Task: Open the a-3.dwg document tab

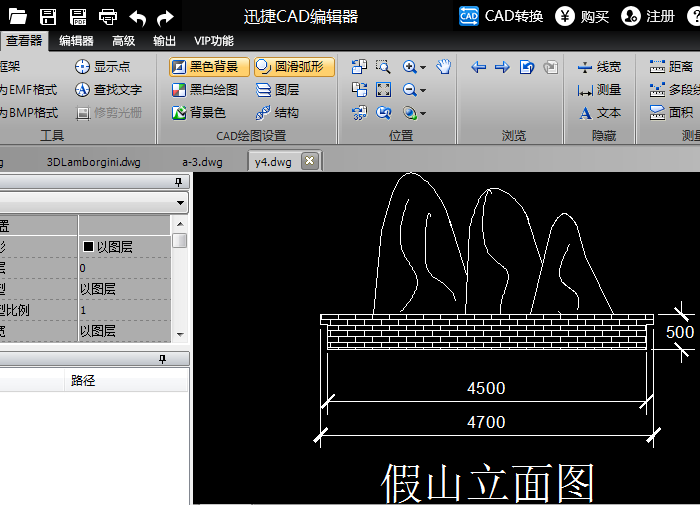Action: click(x=202, y=162)
